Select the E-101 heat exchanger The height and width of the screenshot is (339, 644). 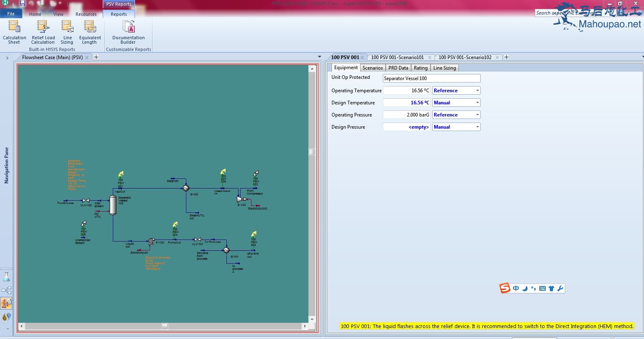click(x=226, y=250)
